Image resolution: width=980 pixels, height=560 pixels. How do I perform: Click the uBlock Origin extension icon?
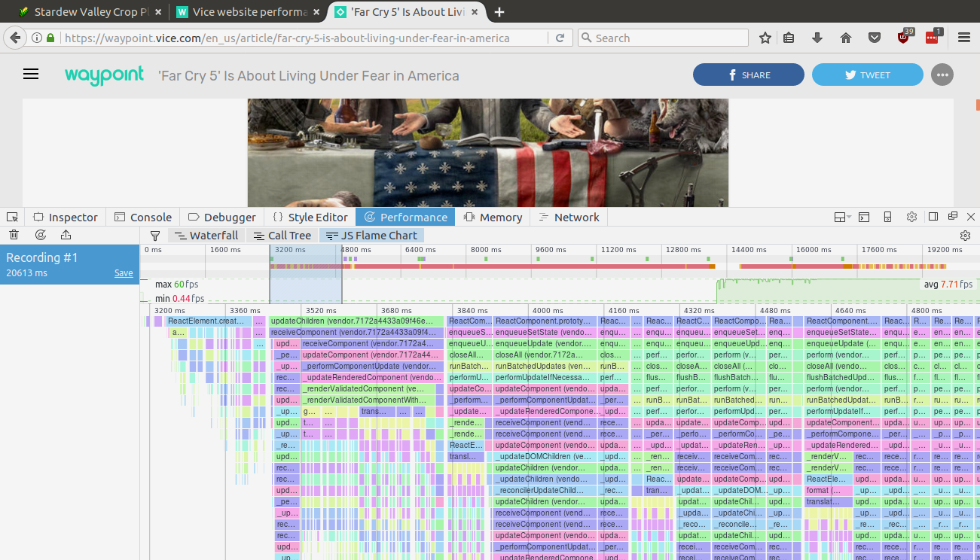click(x=904, y=38)
